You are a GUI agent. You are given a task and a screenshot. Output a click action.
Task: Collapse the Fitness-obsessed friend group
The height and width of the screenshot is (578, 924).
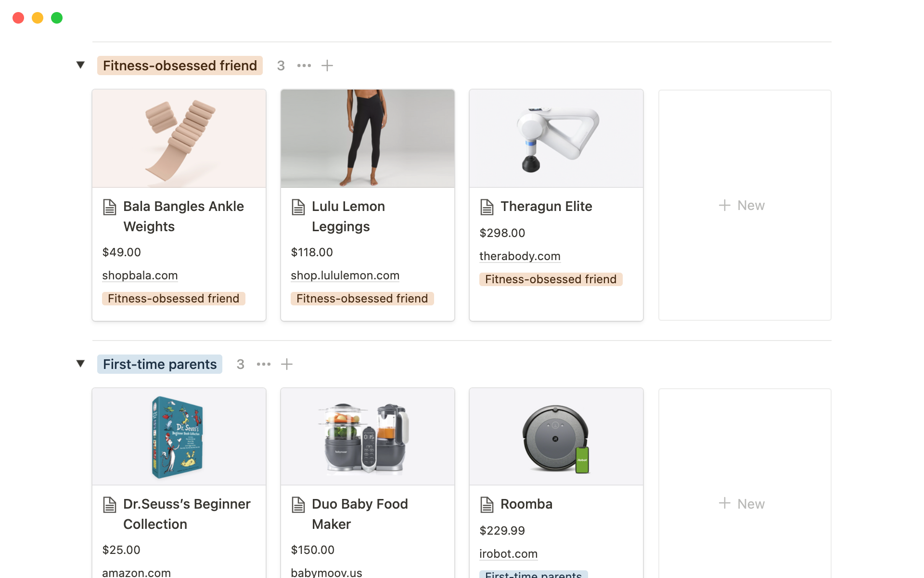click(80, 65)
